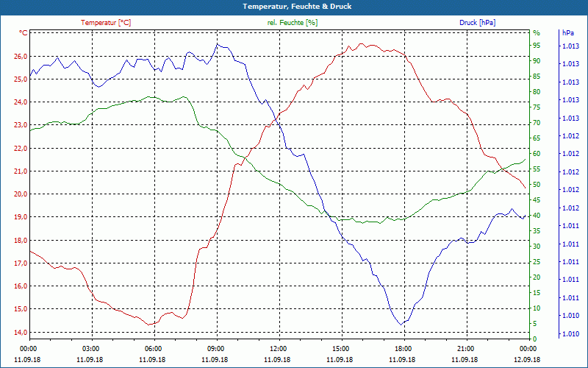Click the '15' humidity axis value

click(537, 292)
